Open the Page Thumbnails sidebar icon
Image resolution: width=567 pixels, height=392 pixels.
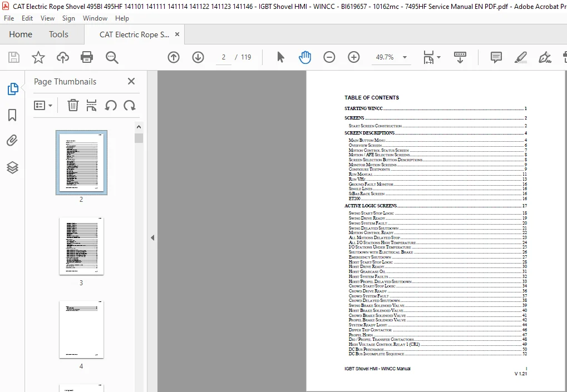(13, 88)
